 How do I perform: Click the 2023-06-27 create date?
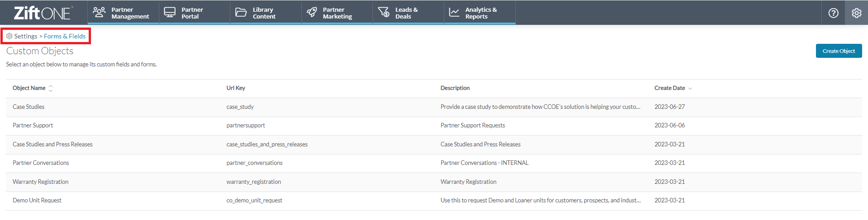coord(669,107)
